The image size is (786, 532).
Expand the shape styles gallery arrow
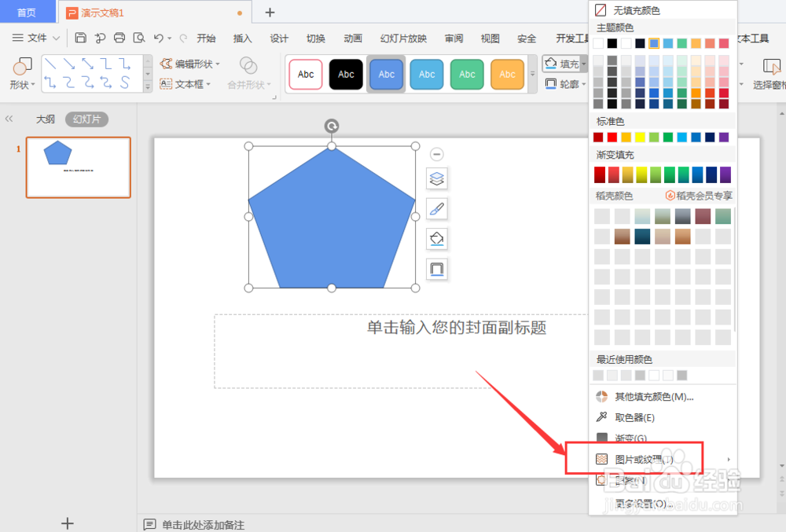532,74
